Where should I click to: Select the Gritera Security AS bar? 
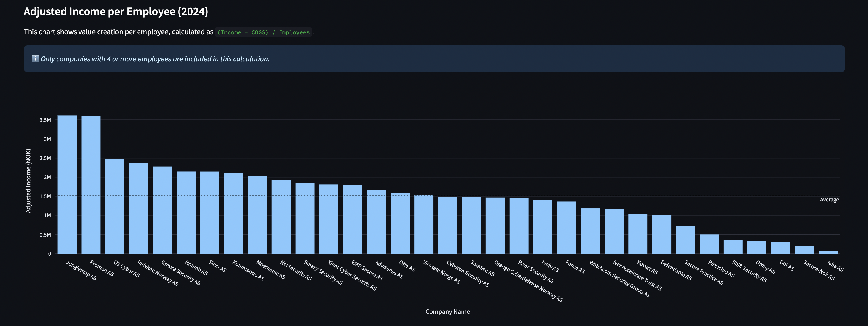pyautogui.click(x=162, y=210)
